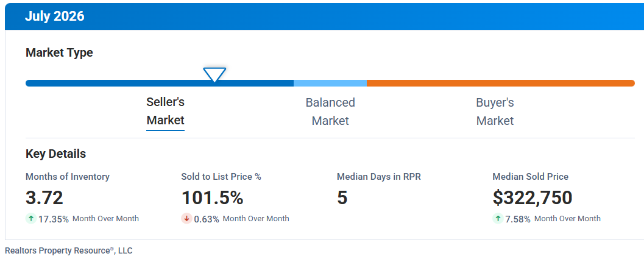Select the Balanced Market label

[x=330, y=112]
